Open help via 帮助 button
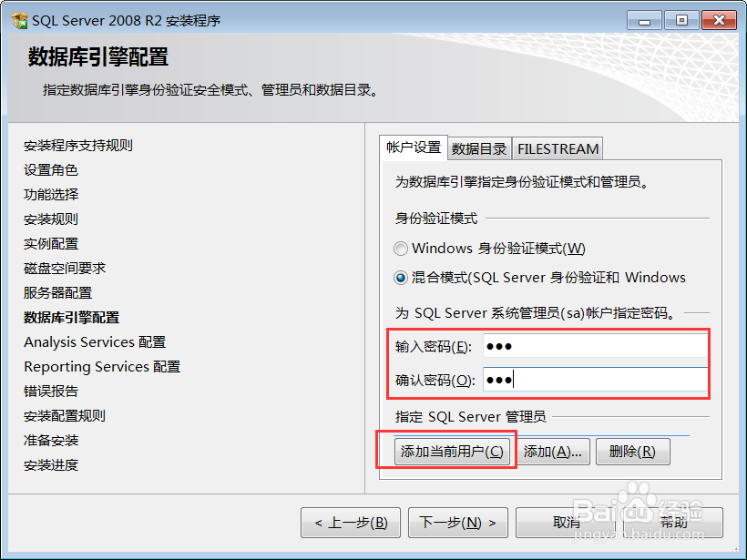The width and height of the screenshot is (747, 560). coord(673,523)
